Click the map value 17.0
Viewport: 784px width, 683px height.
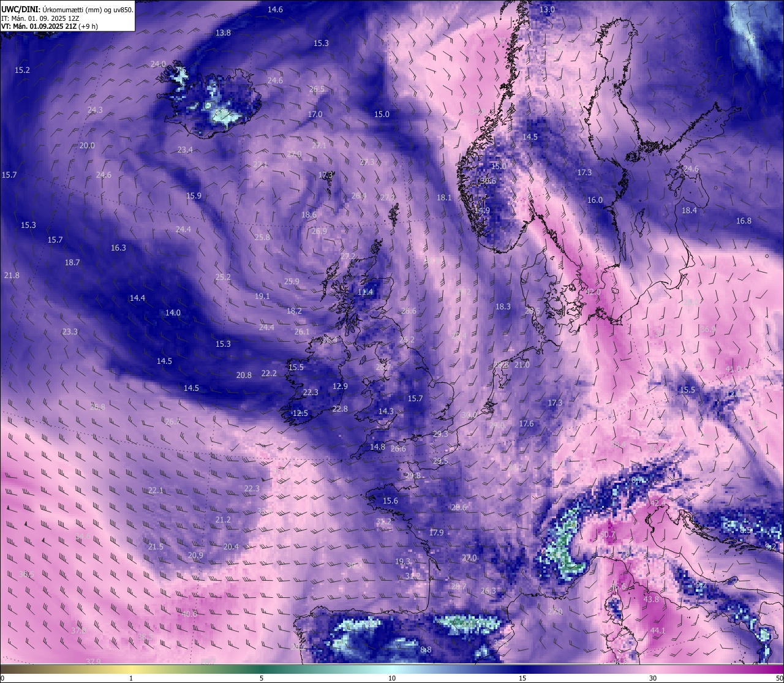[x=315, y=114]
